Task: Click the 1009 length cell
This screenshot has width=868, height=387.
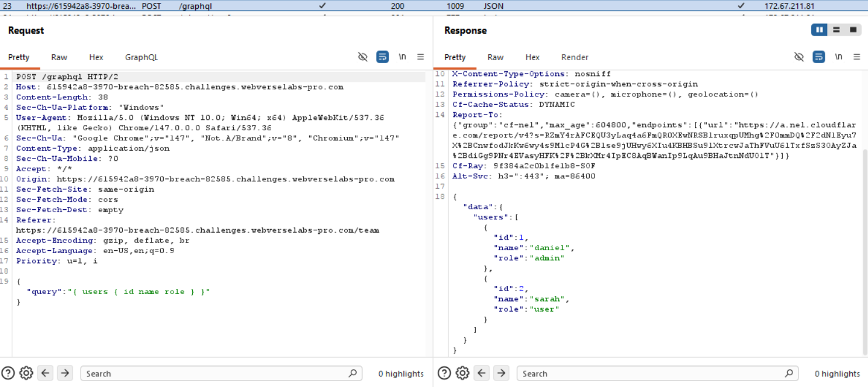Action: pyautogui.click(x=455, y=6)
